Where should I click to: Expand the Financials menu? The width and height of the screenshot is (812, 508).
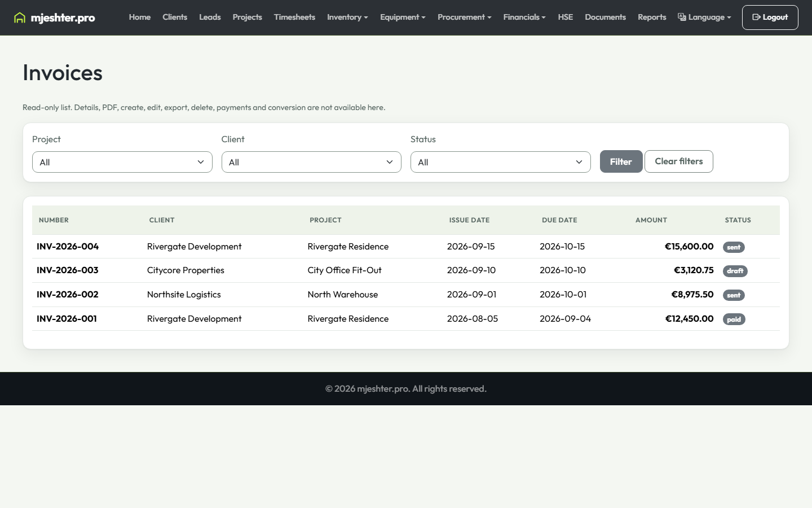pyautogui.click(x=524, y=17)
